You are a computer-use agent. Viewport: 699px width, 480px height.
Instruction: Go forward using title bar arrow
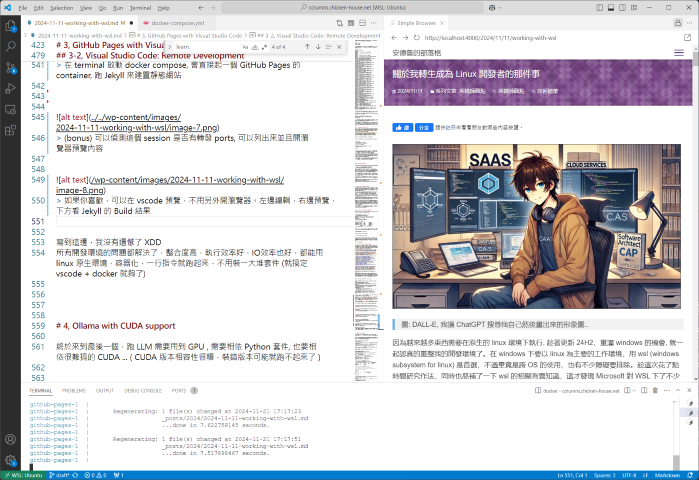point(213,8)
